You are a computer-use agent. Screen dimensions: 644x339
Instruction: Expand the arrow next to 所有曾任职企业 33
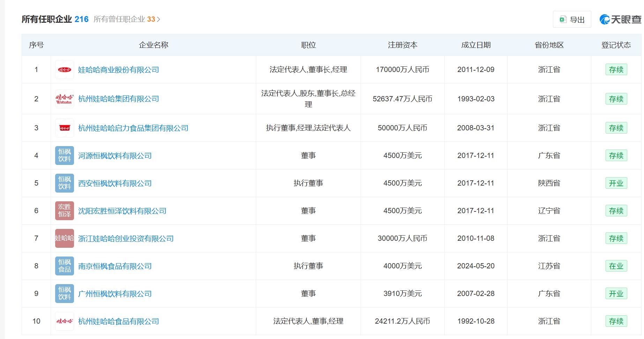point(158,20)
